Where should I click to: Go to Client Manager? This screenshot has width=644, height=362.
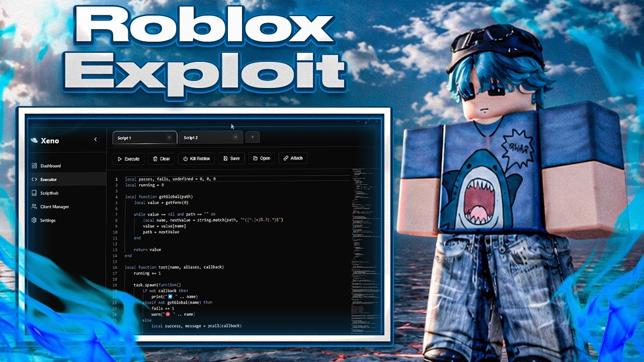(67, 207)
